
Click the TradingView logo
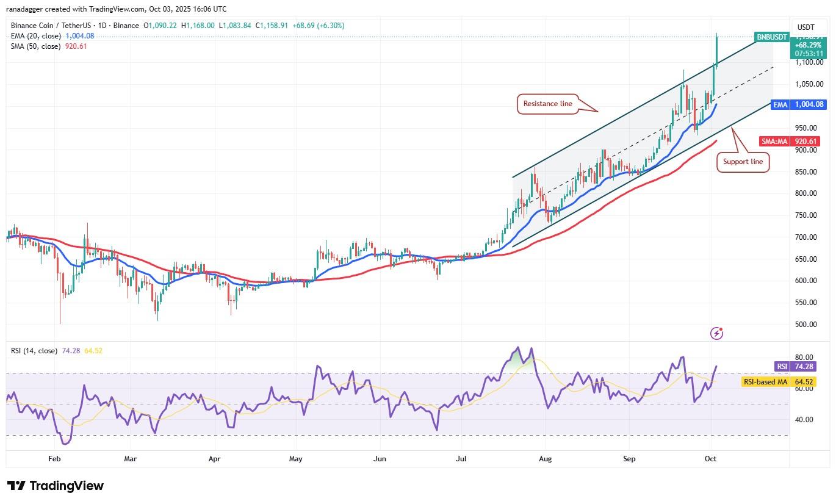coord(55,486)
